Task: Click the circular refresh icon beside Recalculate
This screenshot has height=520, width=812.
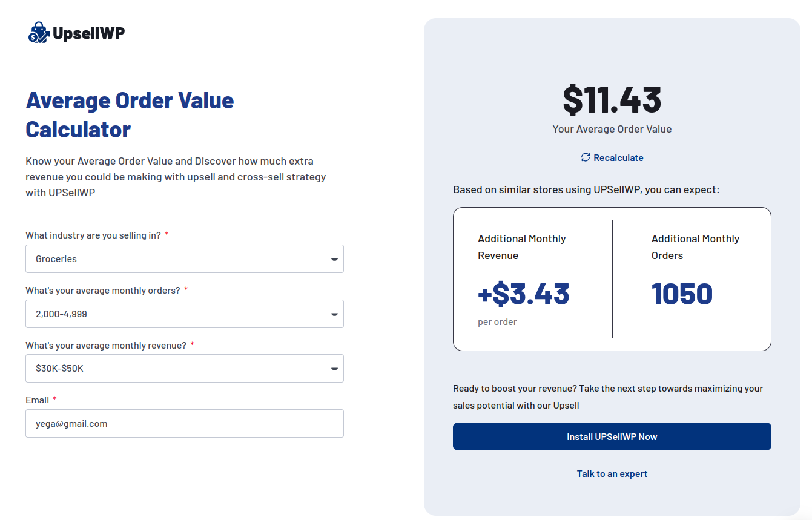Action: (x=586, y=157)
